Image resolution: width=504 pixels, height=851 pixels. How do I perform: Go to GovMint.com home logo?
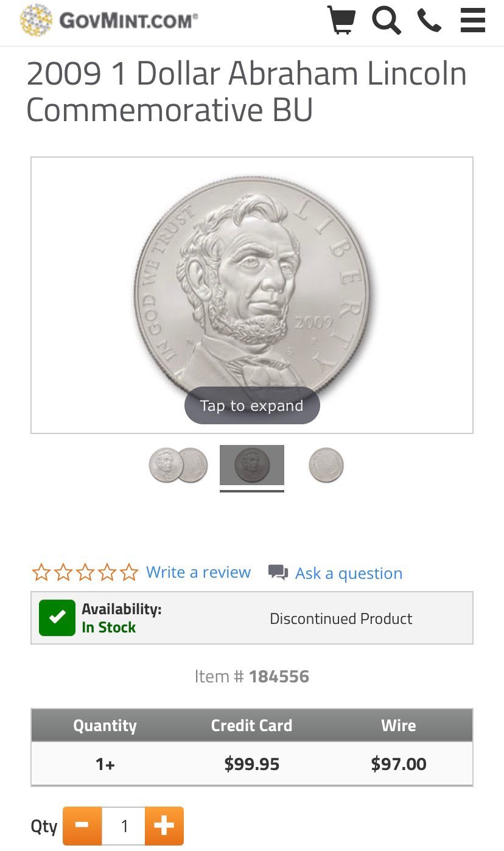(x=110, y=20)
